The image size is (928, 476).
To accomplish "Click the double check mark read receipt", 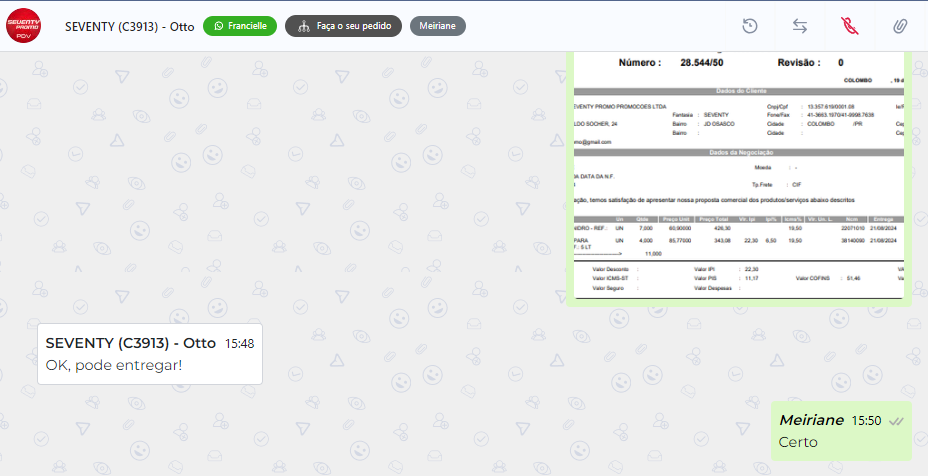I will [896, 422].
